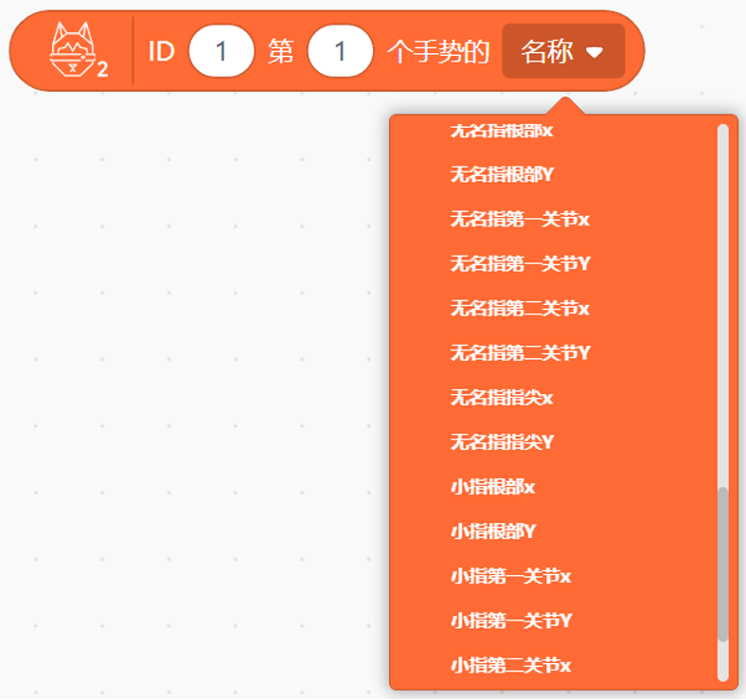746x700 pixels.
Task: Click the dropdown list scrollbar thumb
Action: click(723, 564)
